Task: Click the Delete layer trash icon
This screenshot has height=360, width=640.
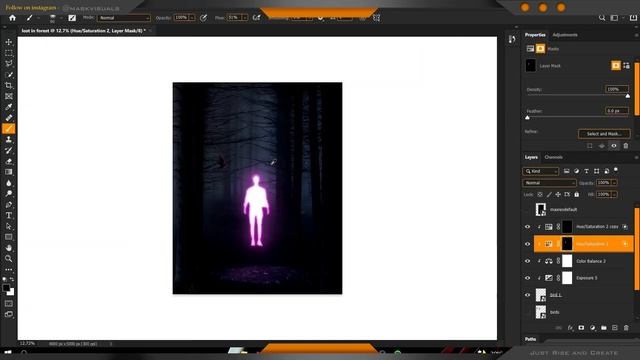Action: point(626,328)
